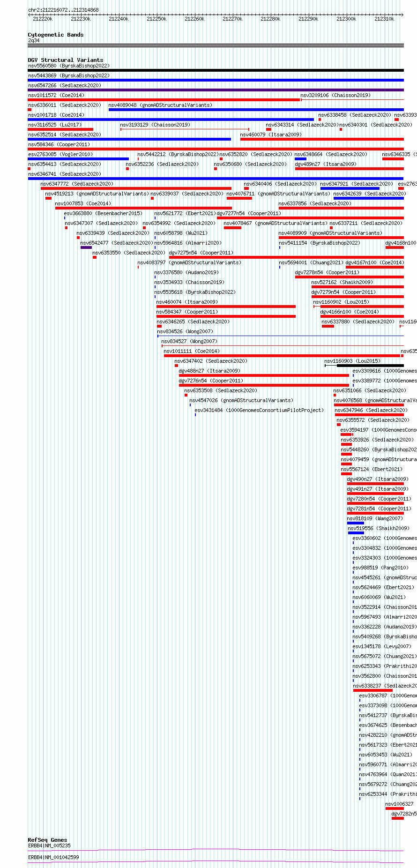The width and height of the screenshot is (417, 868).
Task: Select nsv3376580 (Audano2019) variant label
Action: (x=186, y=272)
